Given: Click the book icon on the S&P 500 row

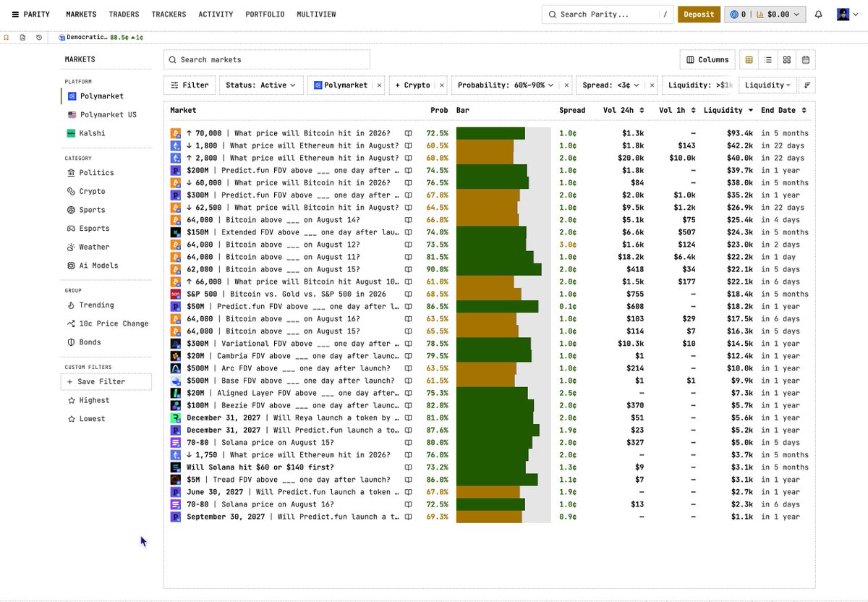Looking at the screenshot, I should 408,294.
